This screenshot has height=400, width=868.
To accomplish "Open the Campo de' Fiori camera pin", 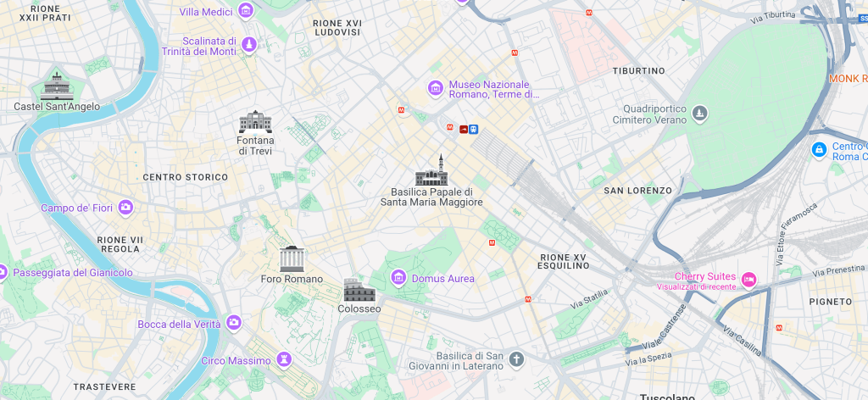I will click(x=125, y=208).
